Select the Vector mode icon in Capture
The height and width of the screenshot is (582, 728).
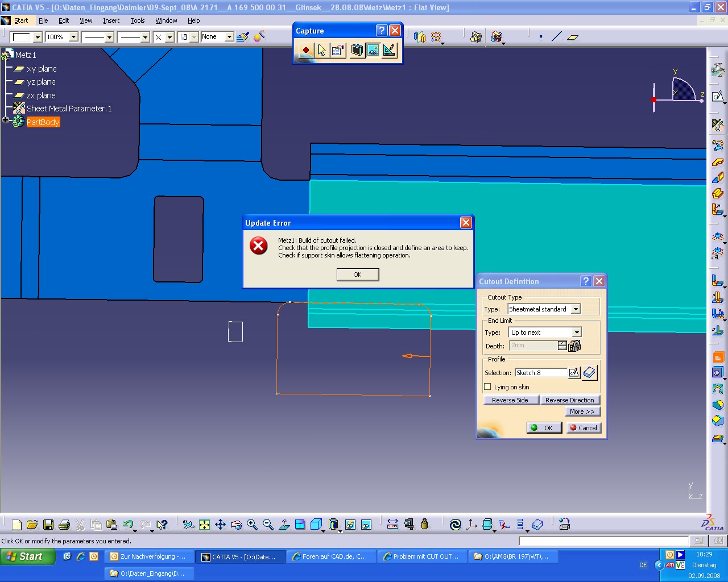389,51
